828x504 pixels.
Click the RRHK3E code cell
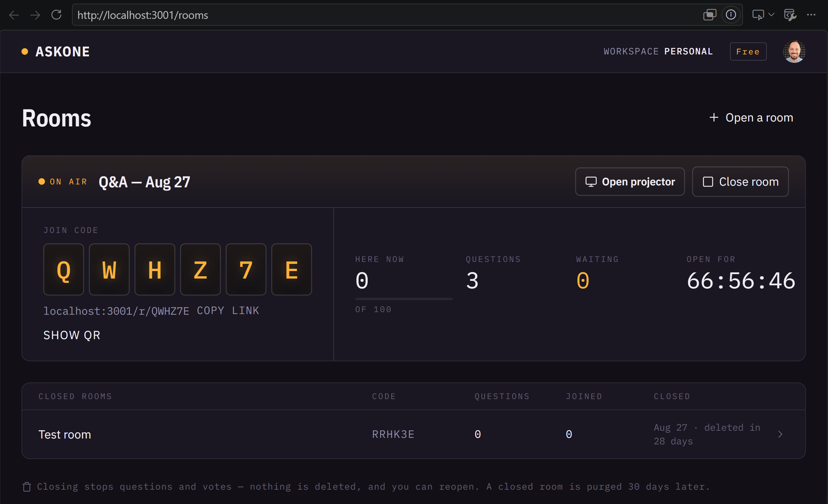coord(393,434)
